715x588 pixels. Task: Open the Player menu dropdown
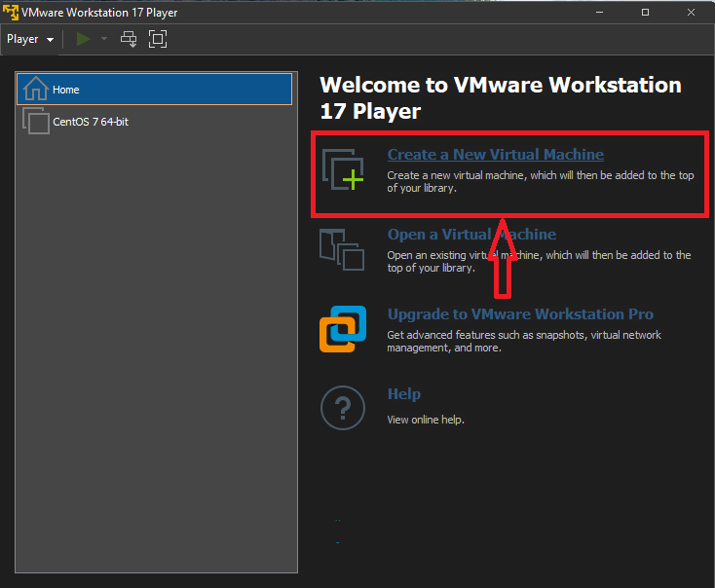(x=30, y=39)
